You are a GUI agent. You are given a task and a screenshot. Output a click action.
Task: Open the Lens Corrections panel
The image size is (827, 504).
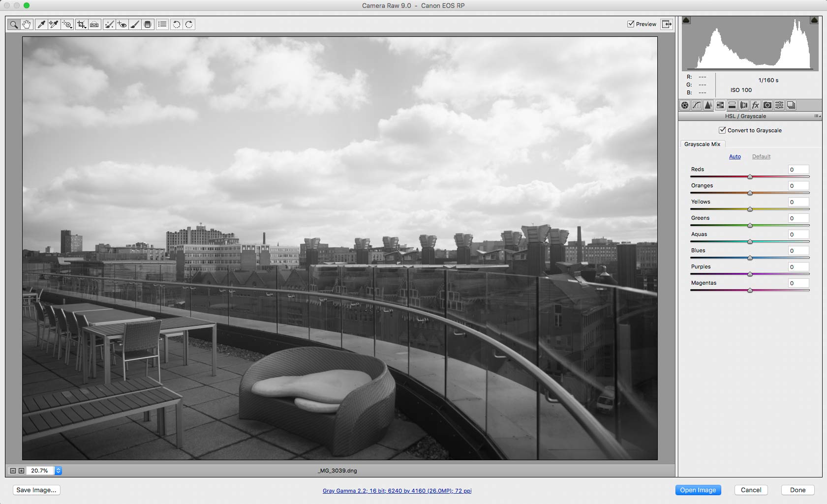744,105
